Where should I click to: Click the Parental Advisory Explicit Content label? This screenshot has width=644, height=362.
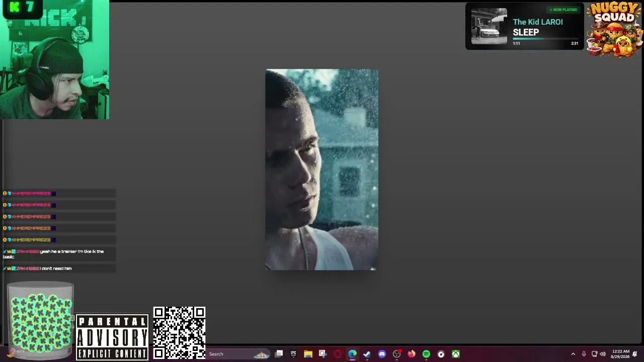pyautogui.click(x=112, y=338)
